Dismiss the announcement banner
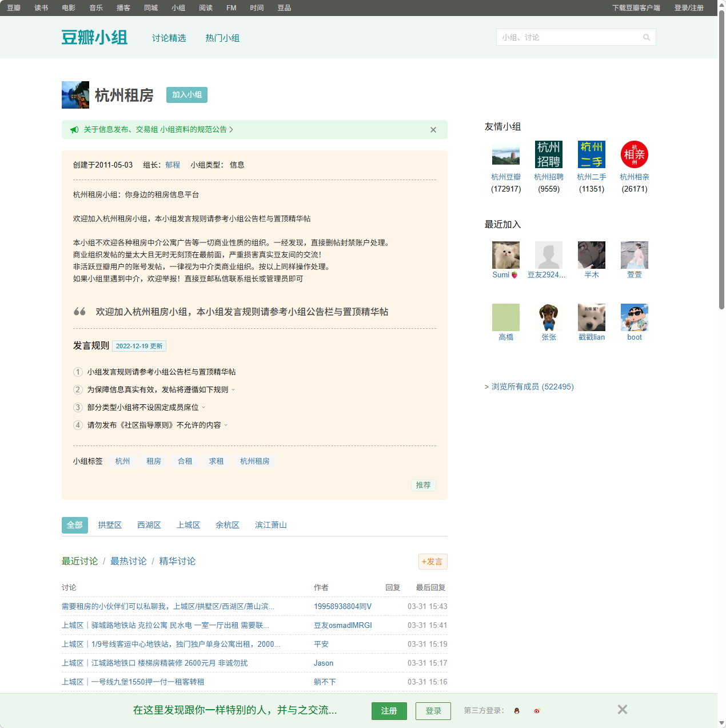 point(433,130)
